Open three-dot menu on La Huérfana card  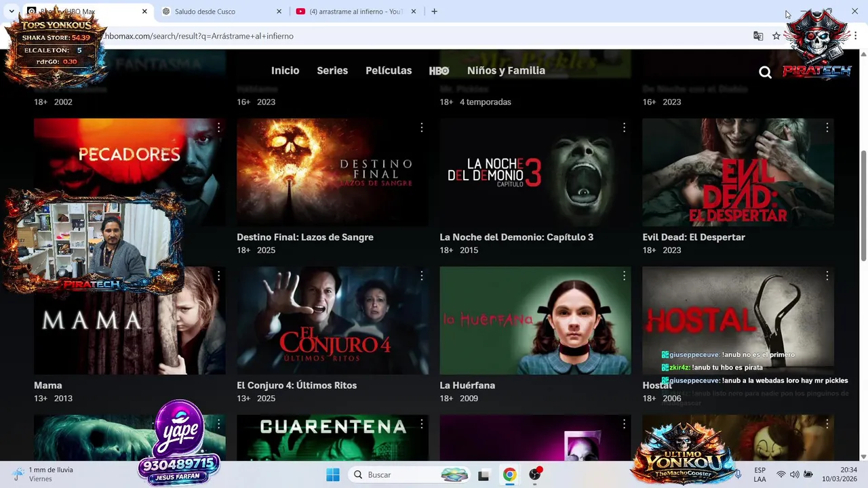coord(624,276)
